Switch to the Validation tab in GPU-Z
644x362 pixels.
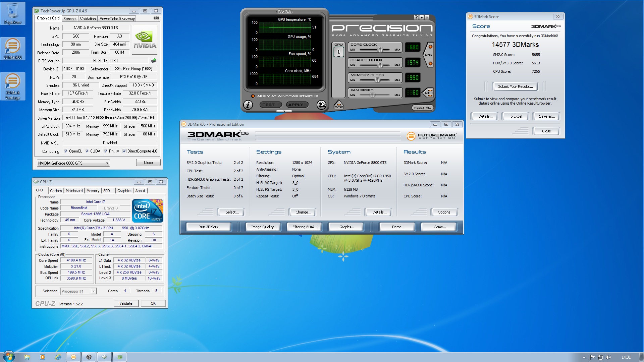click(x=88, y=19)
